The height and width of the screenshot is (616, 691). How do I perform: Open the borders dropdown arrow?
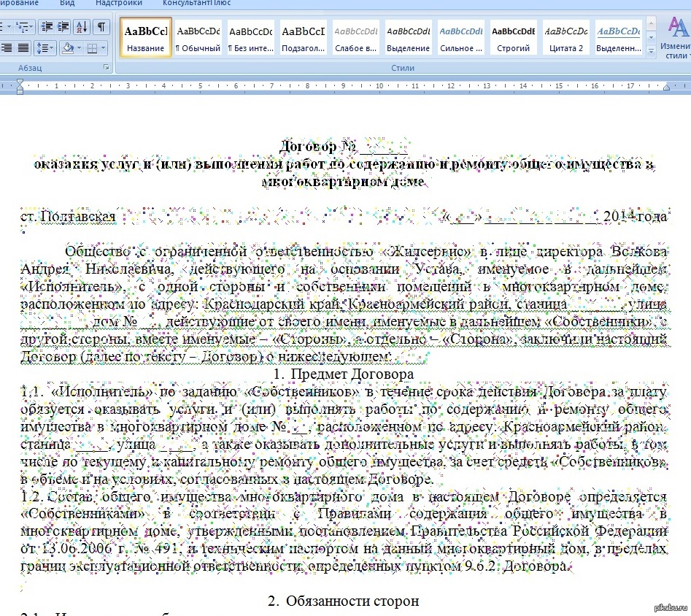pyautogui.click(x=102, y=48)
